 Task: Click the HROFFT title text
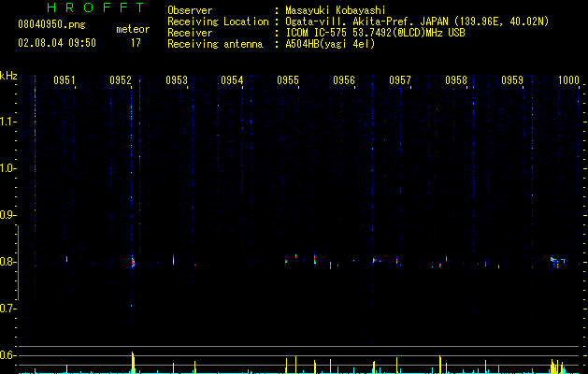(96, 7)
